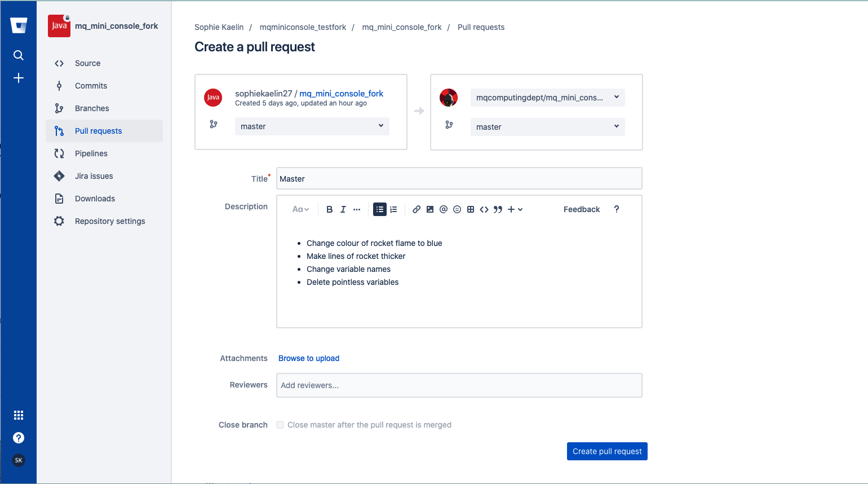The height and width of the screenshot is (484, 868).
Task: Click the mention (@) icon
Action: pyautogui.click(x=444, y=209)
